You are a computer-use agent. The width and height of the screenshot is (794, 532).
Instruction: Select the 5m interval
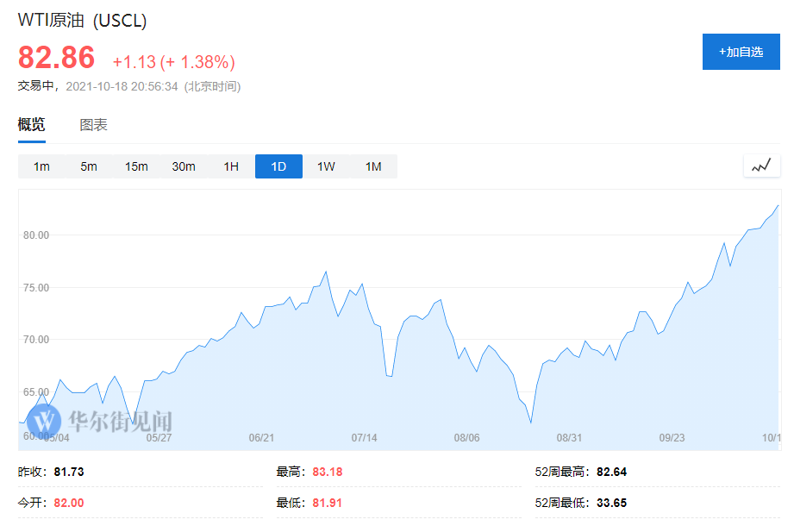coord(89,166)
